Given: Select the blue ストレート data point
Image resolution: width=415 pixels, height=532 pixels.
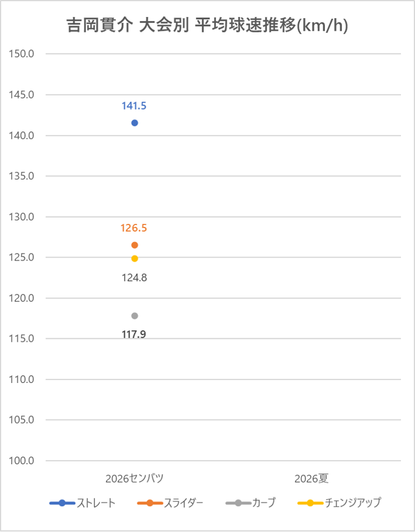Looking at the screenshot, I should click(x=135, y=123).
